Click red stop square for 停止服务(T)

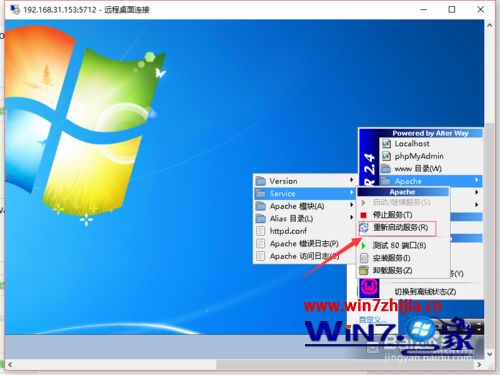point(364,215)
